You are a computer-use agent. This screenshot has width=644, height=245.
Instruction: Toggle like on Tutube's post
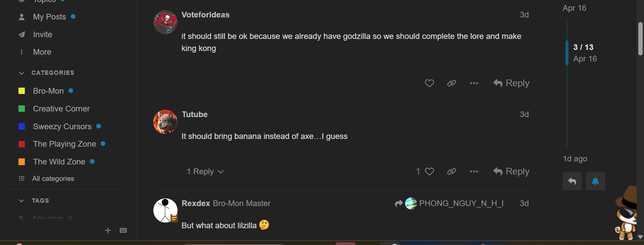429,171
